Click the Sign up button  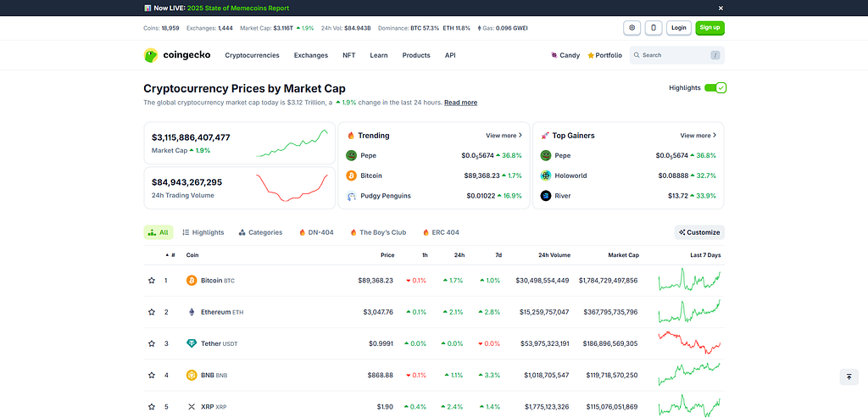pos(709,28)
